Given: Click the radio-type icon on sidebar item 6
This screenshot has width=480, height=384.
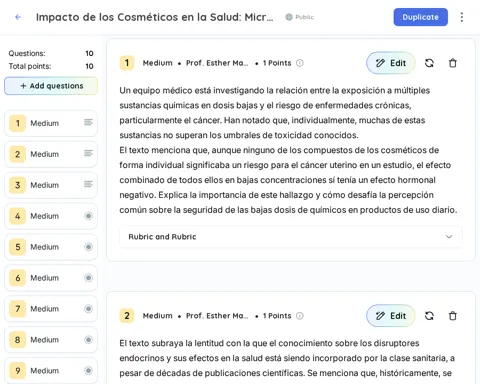Looking at the screenshot, I should click(88, 278).
